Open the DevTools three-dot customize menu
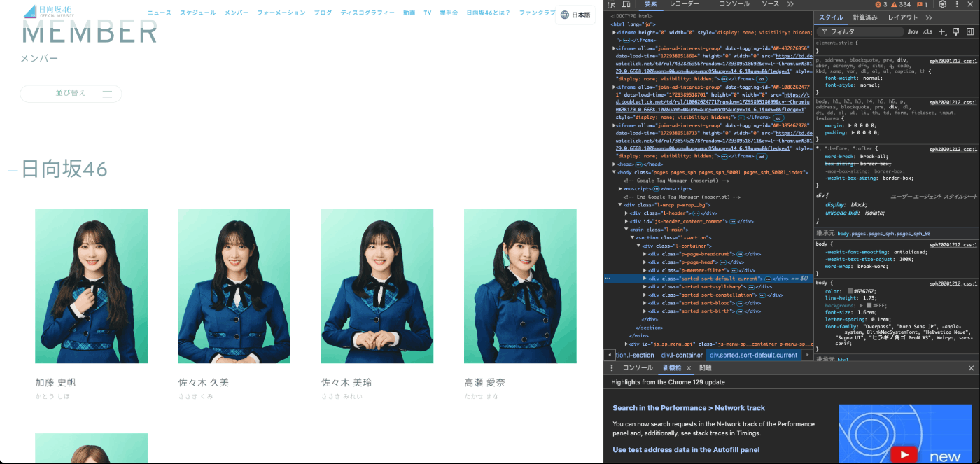Viewport: 980px width, 464px height. 958,4
